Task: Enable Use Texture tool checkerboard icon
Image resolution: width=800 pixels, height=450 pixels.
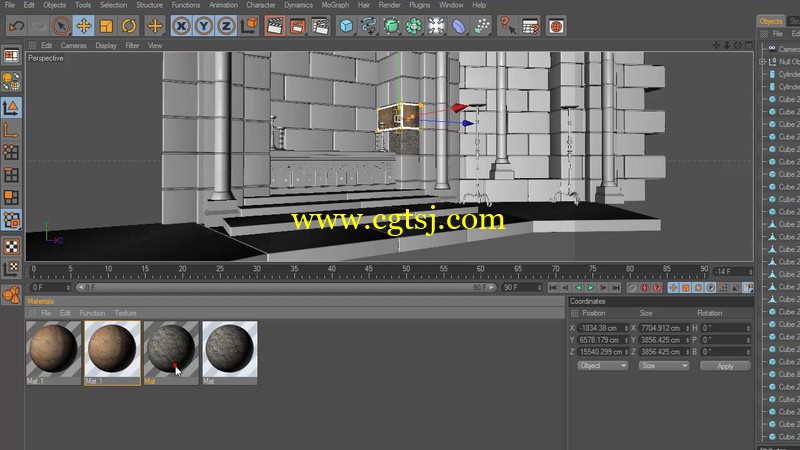Action: click(x=11, y=247)
